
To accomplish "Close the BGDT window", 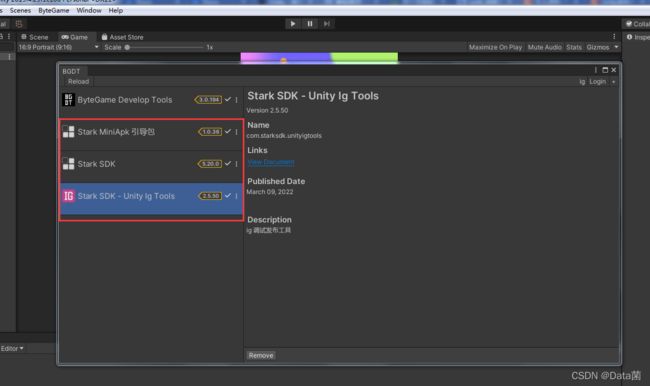I will pyautogui.click(x=614, y=70).
